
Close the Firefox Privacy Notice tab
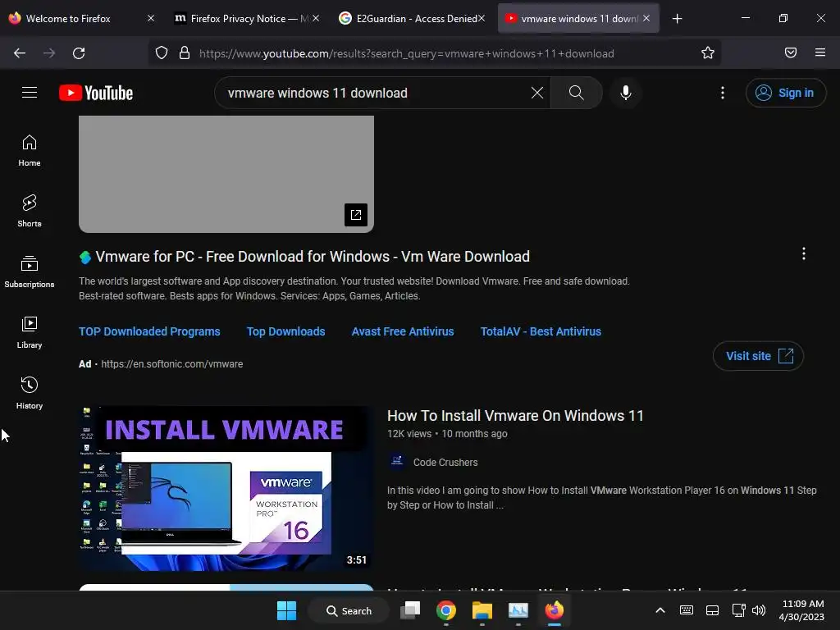coord(316,19)
